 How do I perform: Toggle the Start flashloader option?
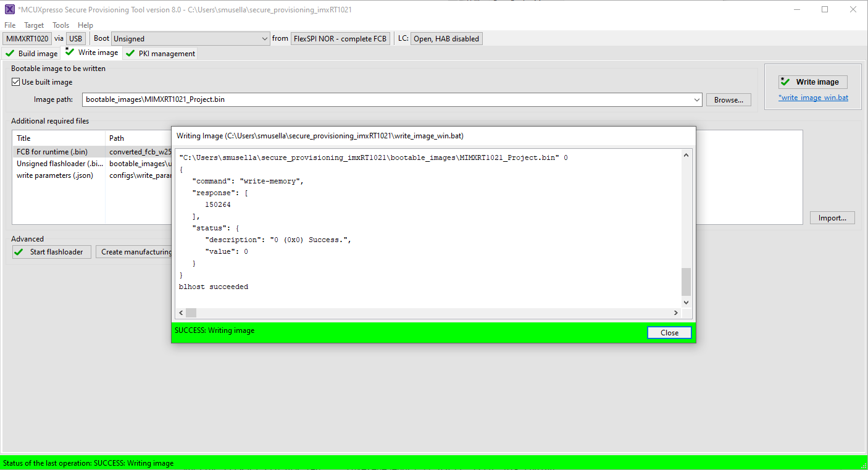coord(52,251)
